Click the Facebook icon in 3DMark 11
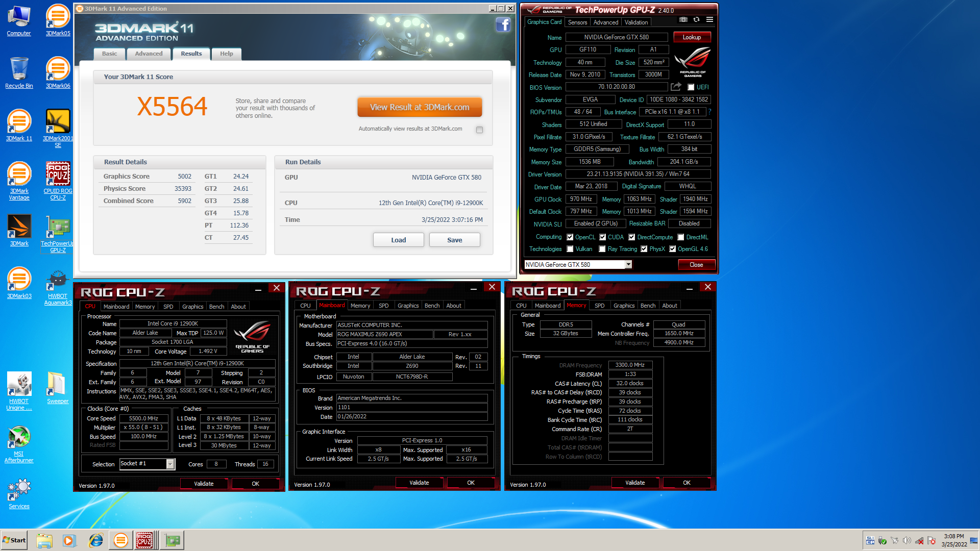The height and width of the screenshot is (551, 980). (x=503, y=24)
